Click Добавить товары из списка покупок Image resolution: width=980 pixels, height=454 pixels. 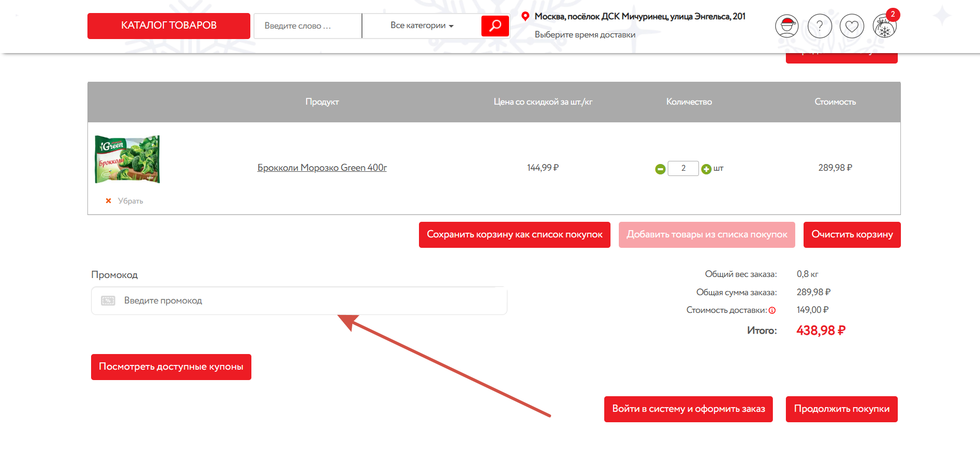coord(707,235)
